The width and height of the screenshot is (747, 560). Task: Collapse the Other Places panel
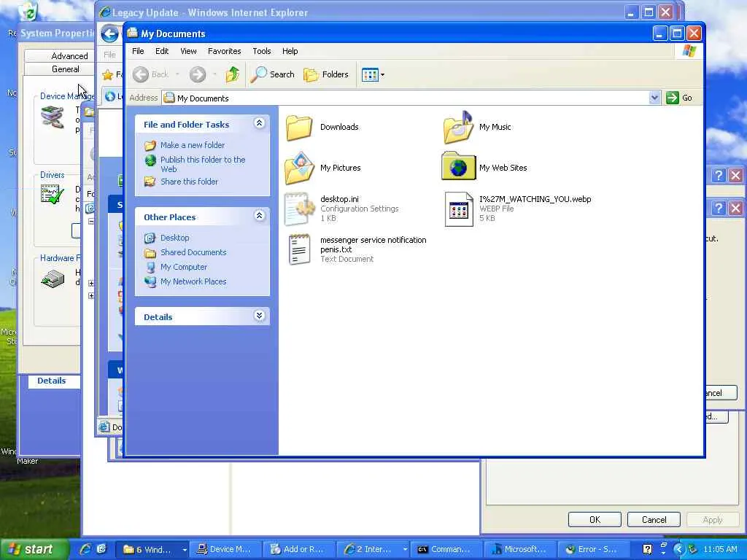259,216
